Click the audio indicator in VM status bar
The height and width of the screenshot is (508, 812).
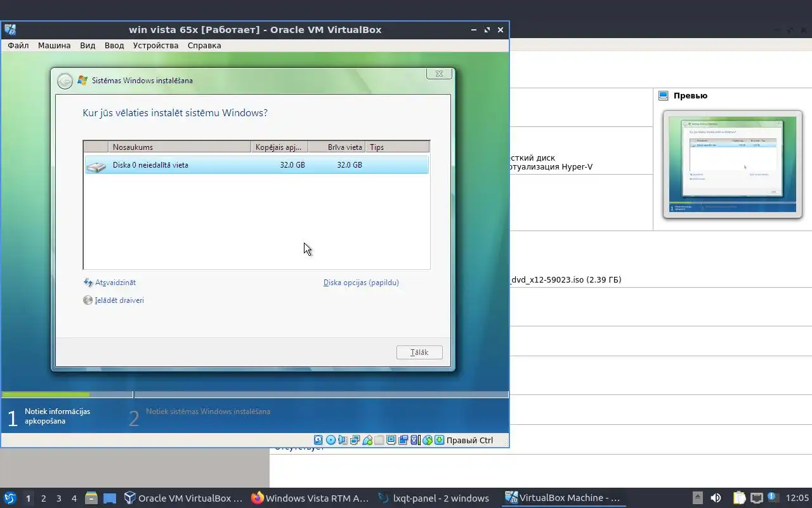click(343, 439)
